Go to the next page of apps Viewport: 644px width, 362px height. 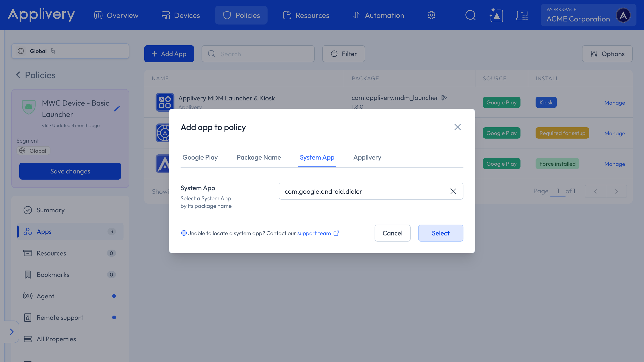pyautogui.click(x=616, y=192)
